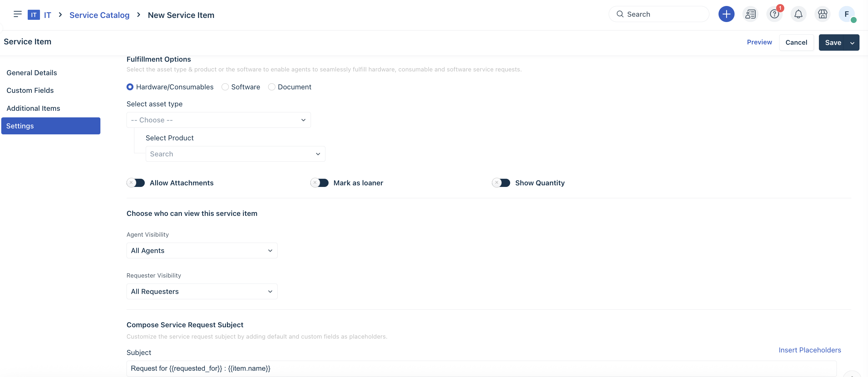
Task: Open the agent tasks list icon
Action: tap(750, 14)
